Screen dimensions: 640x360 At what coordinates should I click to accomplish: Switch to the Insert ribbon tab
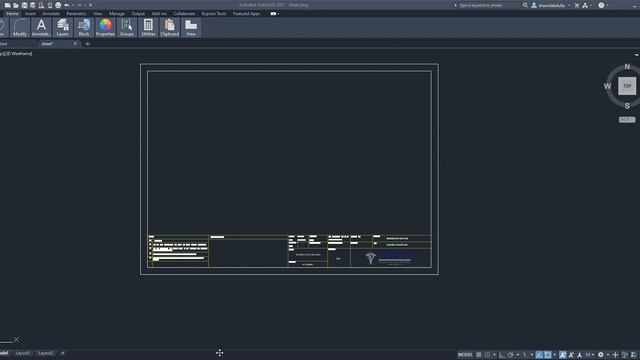(30, 14)
